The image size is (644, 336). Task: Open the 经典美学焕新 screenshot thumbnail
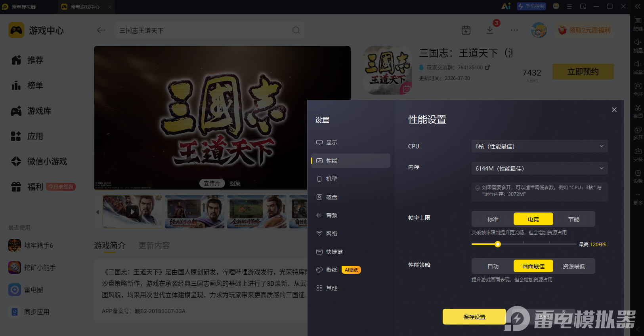click(195, 212)
